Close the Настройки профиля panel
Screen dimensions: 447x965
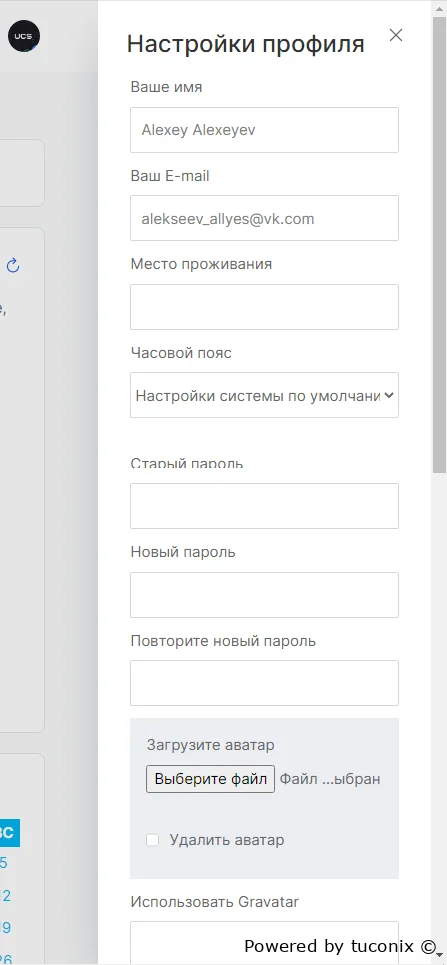[x=396, y=35]
